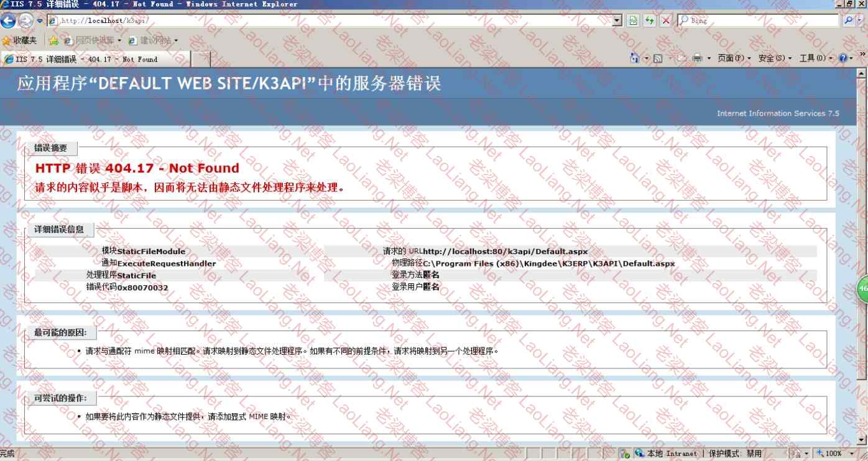This screenshot has height=461, width=868.
Task: Click the Home page icon
Action: (x=635, y=58)
